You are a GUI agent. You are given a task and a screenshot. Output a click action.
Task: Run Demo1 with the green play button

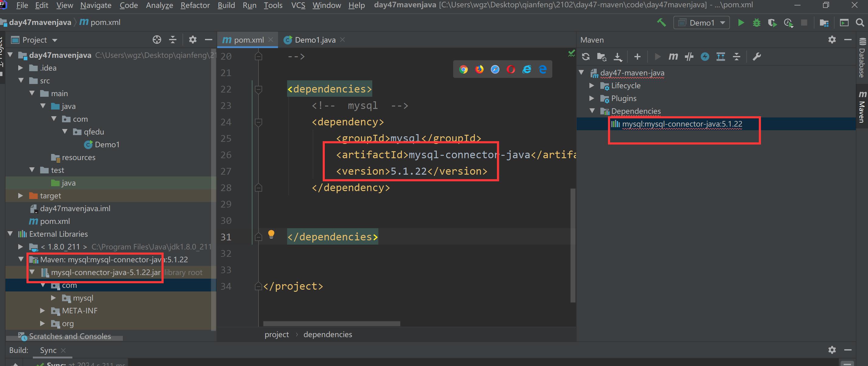point(741,23)
